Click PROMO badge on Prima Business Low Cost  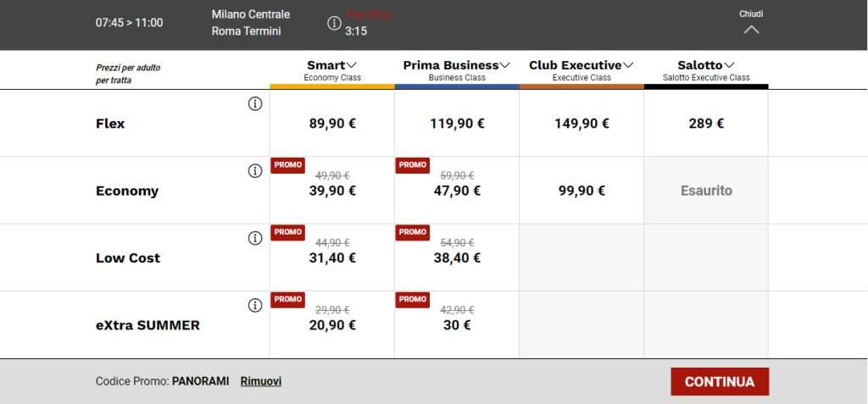(x=412, y=232)
